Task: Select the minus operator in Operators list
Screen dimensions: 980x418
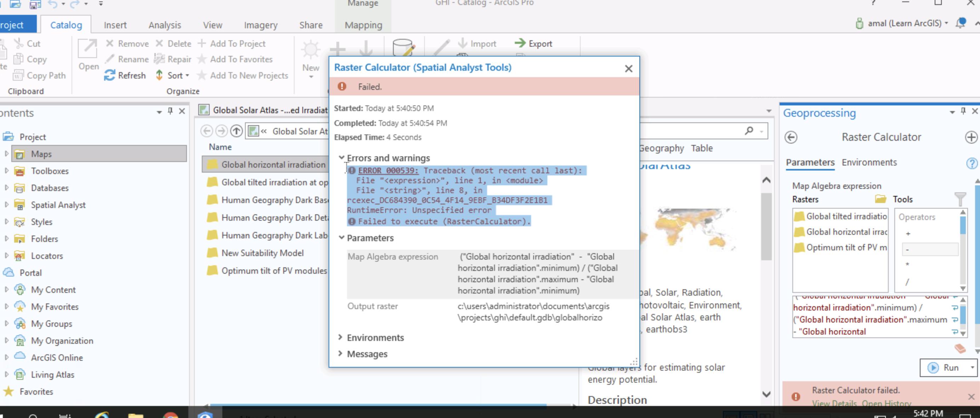Action: [x=929, y=249]
